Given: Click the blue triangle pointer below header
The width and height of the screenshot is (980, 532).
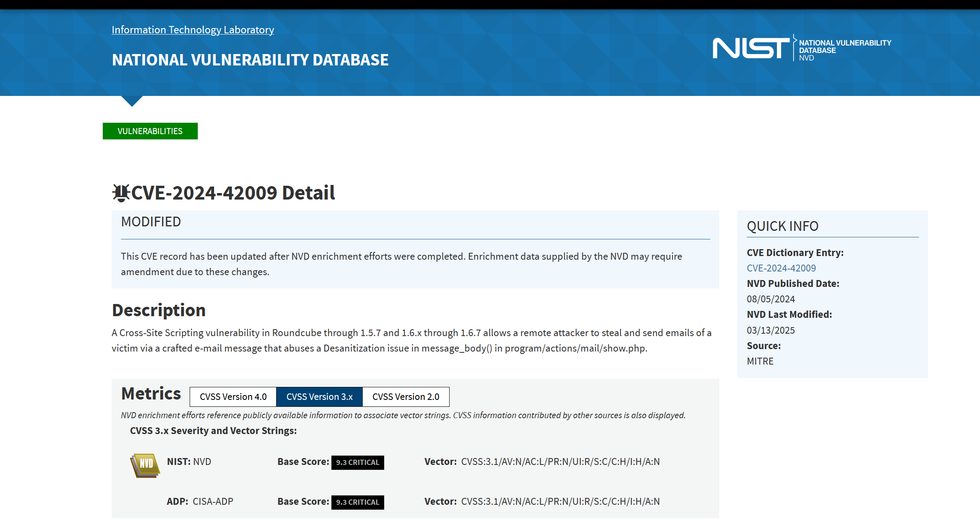Looking at the screenshot, I should point(132,101).
